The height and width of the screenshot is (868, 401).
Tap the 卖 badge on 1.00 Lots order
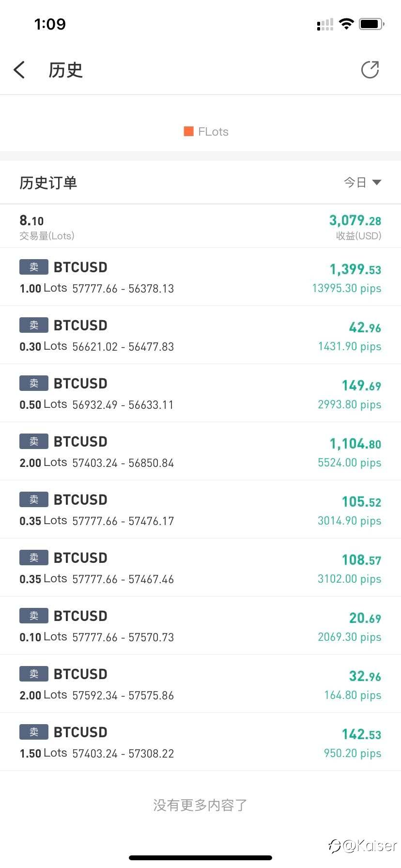tap(34, 267)
